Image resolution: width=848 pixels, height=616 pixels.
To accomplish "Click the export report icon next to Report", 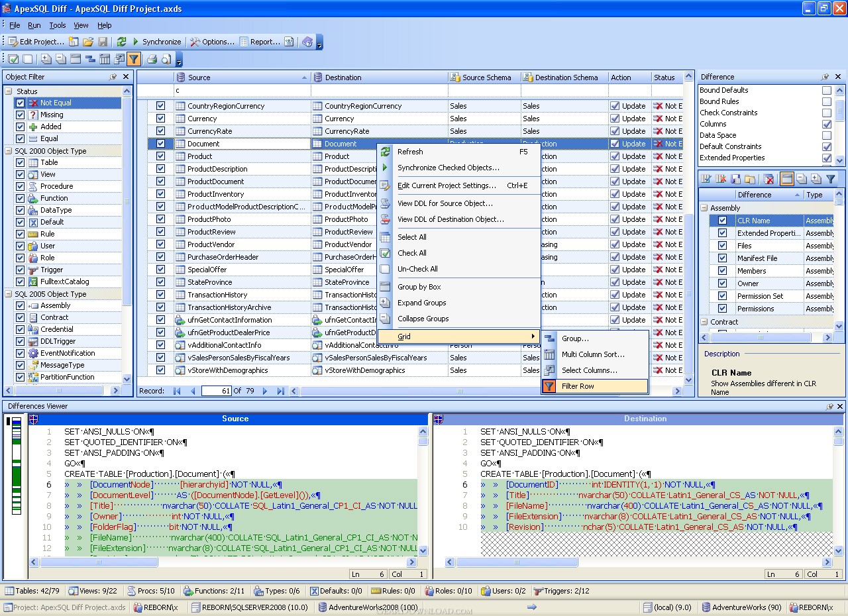I will tap(289, 42).
